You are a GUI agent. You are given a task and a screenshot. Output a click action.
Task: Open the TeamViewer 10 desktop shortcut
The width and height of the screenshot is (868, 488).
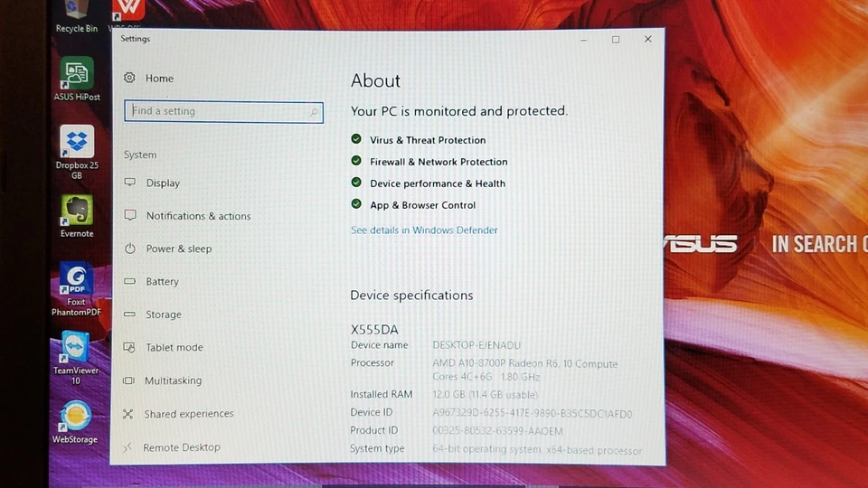(x=76, y=358)
